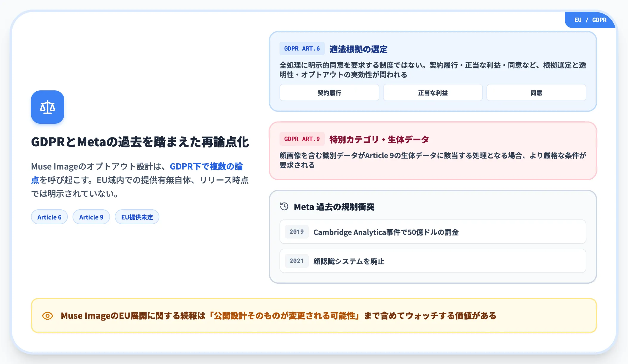Click the 適法根拠の選定 heading

pos(359,49)
